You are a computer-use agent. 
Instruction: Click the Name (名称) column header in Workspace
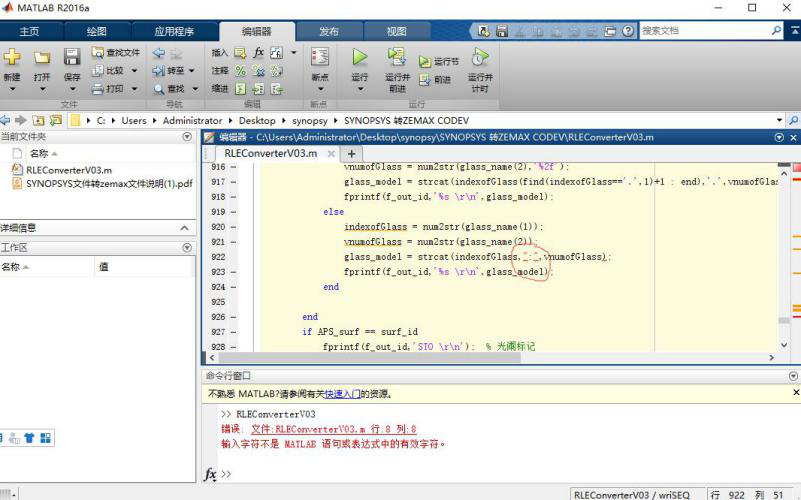47,267
